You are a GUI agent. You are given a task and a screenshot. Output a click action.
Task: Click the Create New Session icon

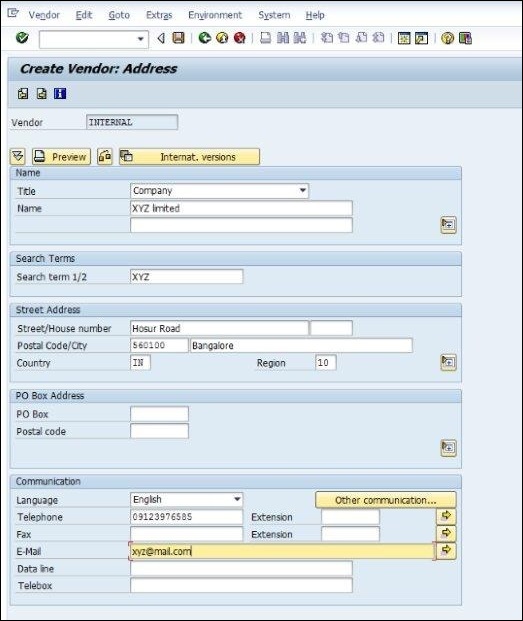404,38
